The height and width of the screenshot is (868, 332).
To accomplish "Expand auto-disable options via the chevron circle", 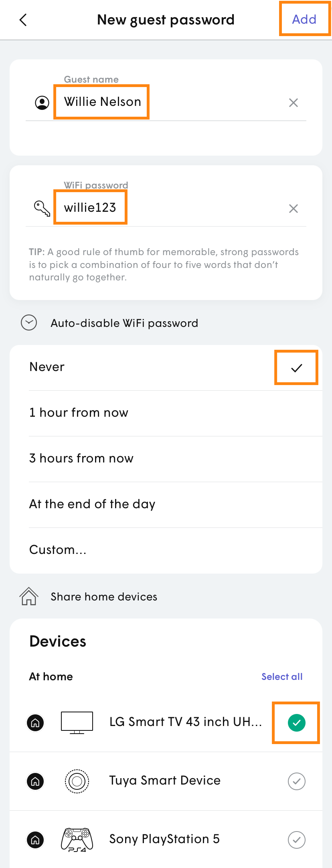I will [28, 322].
